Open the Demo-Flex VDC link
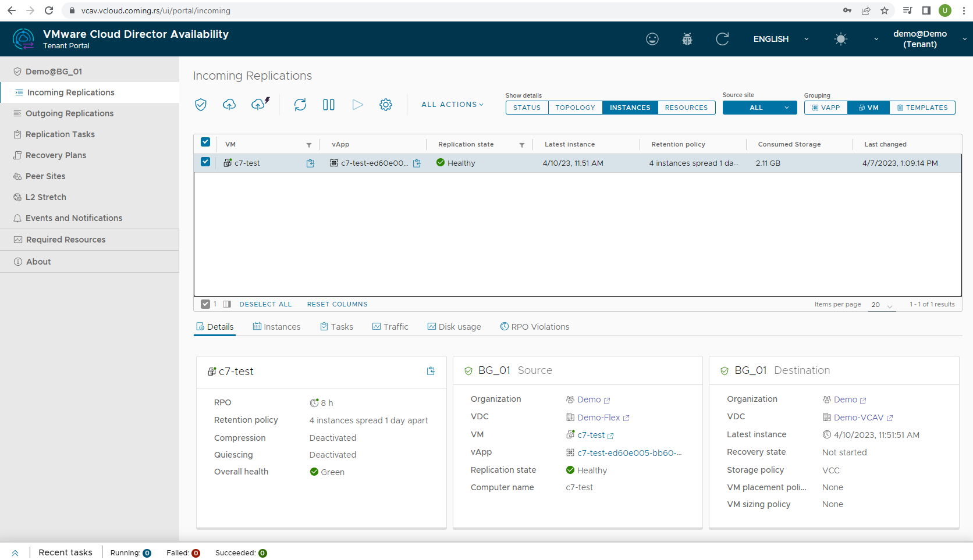 599,418
